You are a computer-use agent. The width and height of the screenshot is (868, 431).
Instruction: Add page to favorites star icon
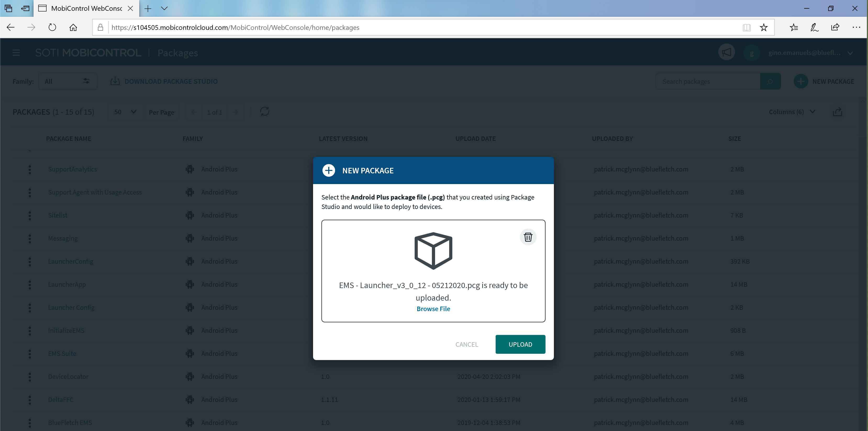764,27
